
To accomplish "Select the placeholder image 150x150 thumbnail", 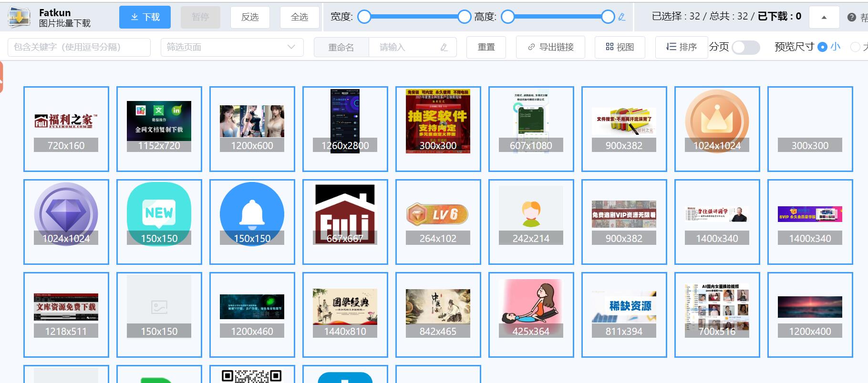I will click(159, 315).
